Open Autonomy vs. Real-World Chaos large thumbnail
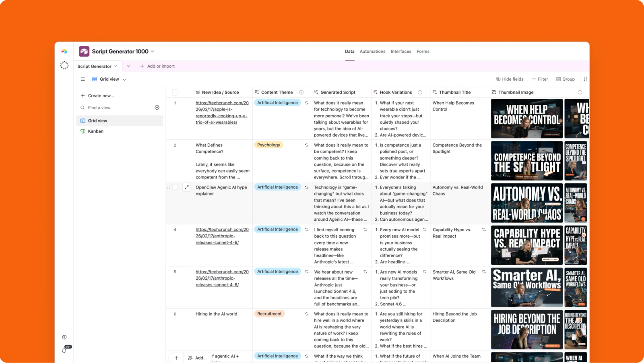 [x=527, y=203]
